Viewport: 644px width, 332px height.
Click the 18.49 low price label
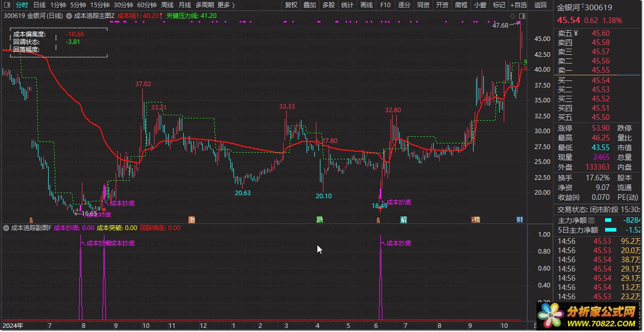coord(380,206)
